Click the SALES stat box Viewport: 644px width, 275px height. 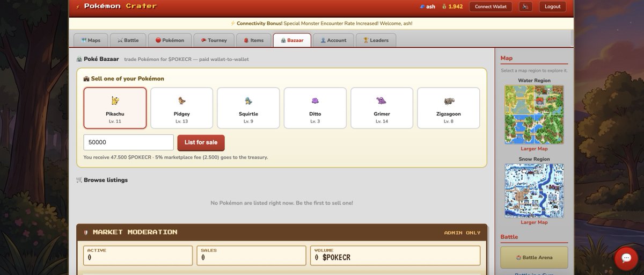click(x=251, y=256)
